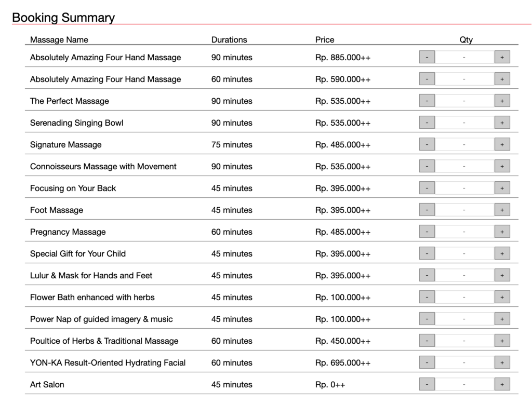
Task: Decrease Connoisseurs Massage with Movement quantity
Action: coord(427,166)
